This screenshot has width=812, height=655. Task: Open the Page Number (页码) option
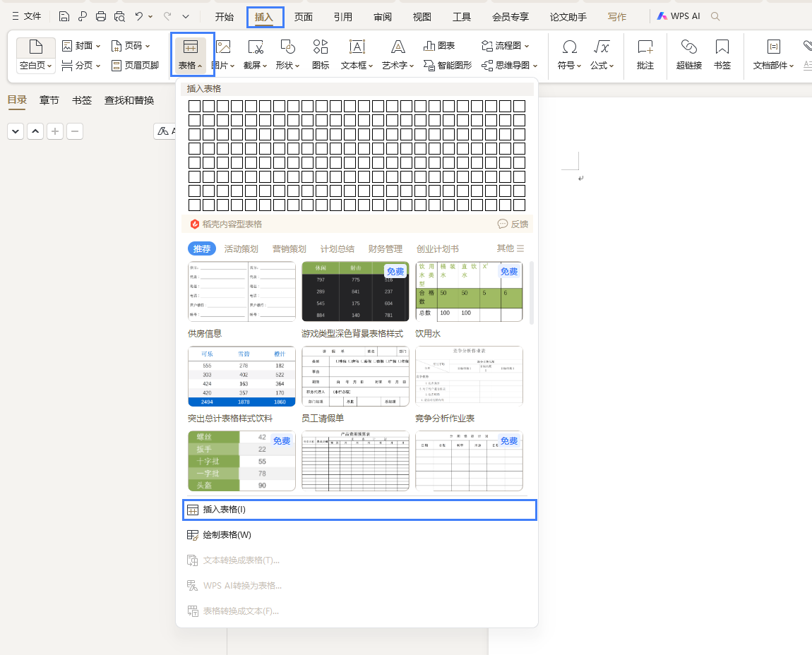[131, 46]
